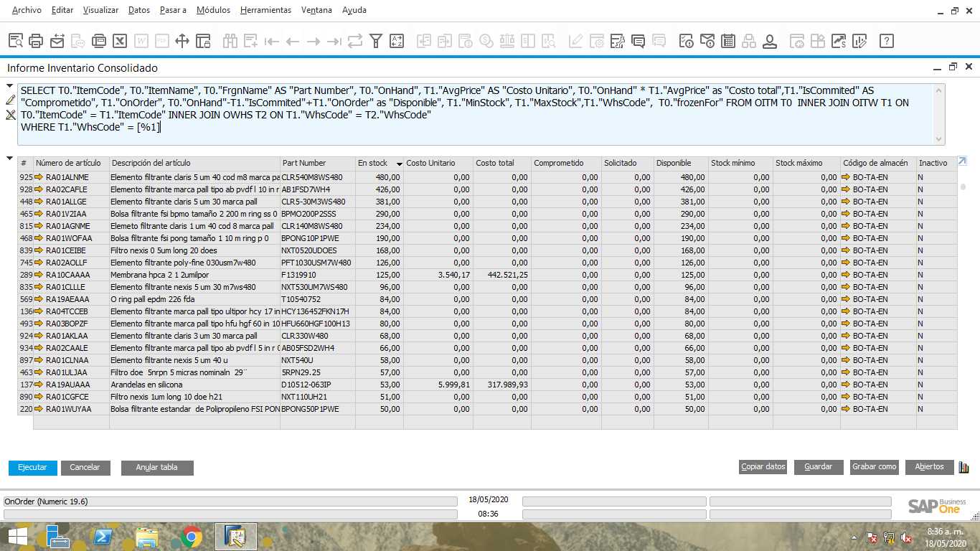
Task: Click the expand-table arrow icon above the grid
Action: (x=962, y=161)
